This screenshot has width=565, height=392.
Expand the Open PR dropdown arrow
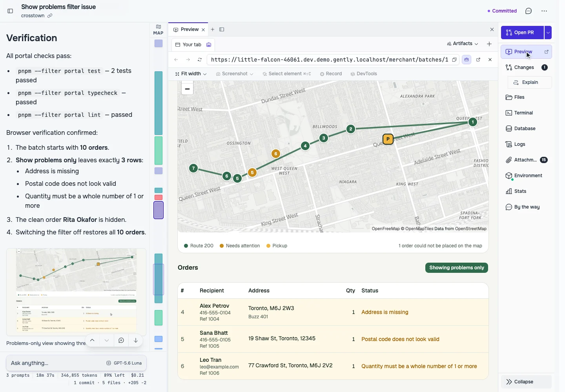[548, 33]
